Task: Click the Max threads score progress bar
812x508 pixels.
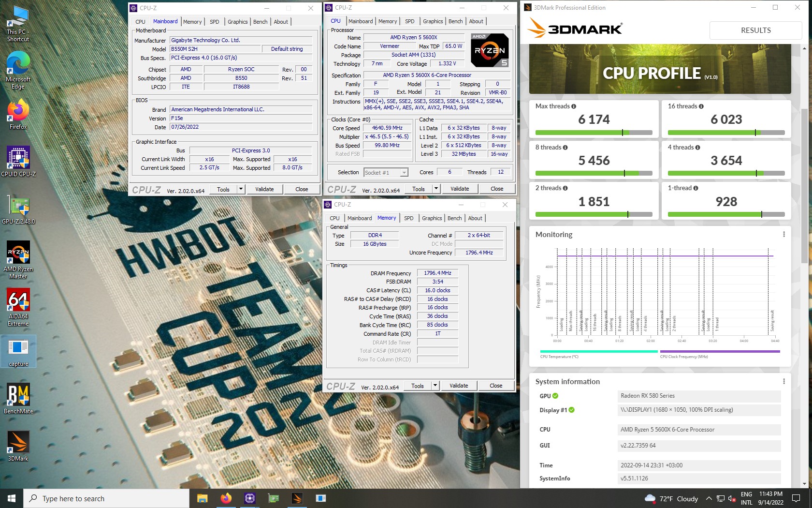Action: 594,133
